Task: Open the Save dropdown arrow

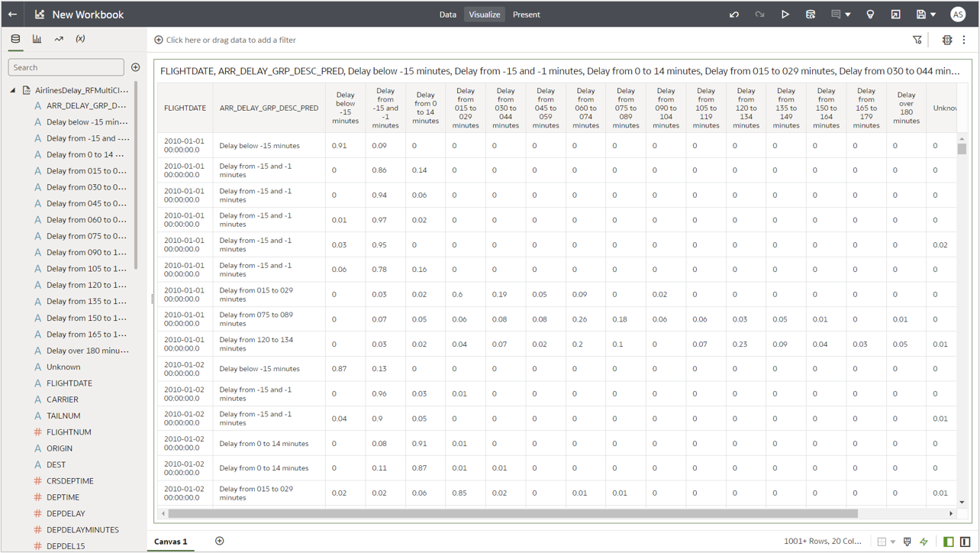Action: tap(933, 15)
